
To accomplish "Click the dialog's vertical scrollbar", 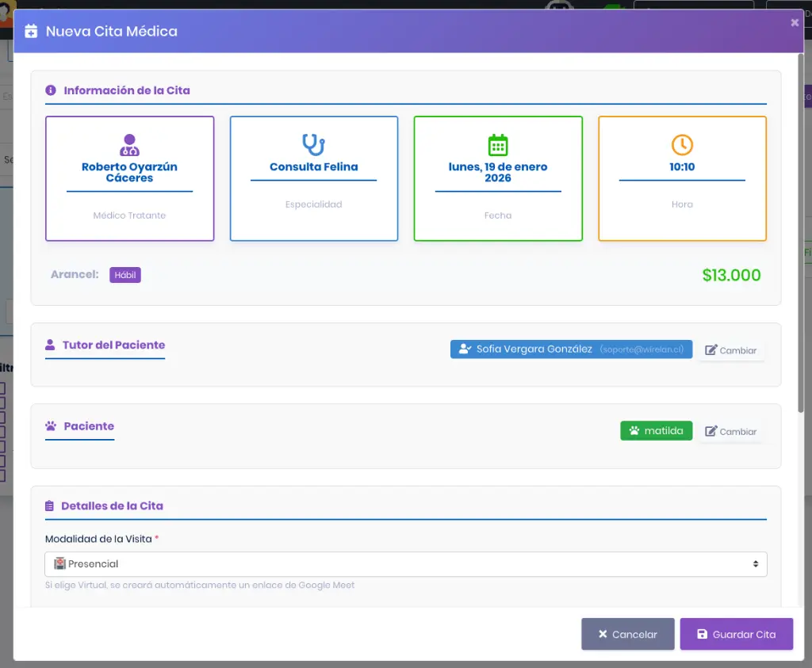I will pos(802,238).
